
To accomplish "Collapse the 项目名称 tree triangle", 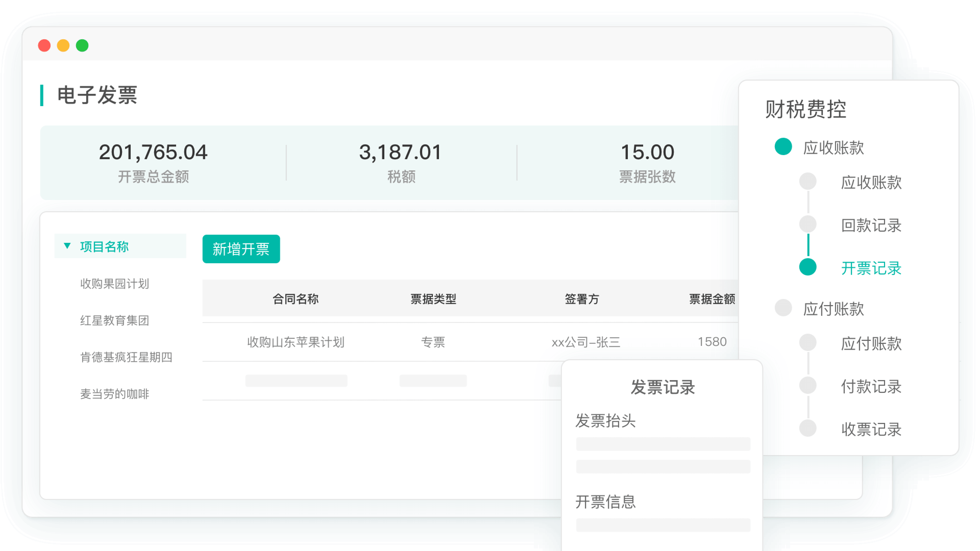I will (67, 246).
